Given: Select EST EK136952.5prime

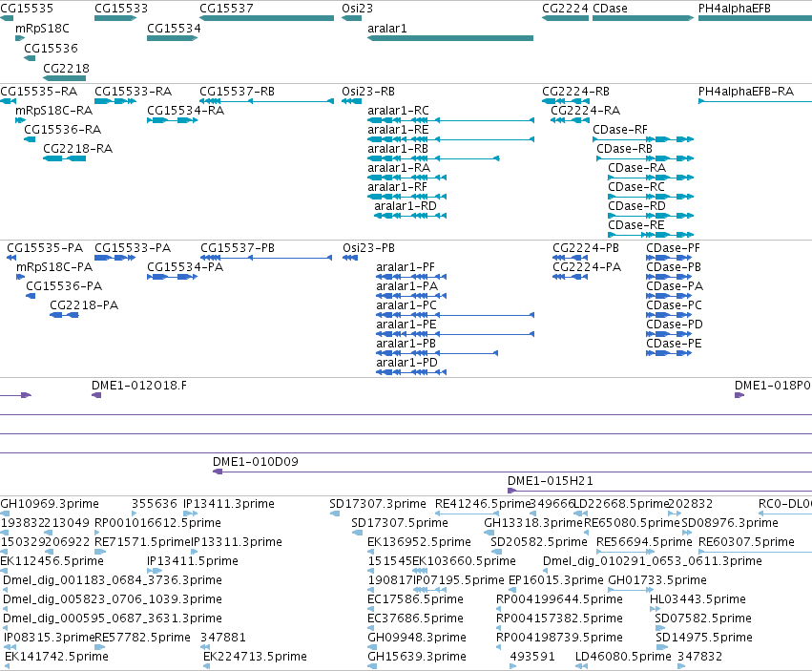Looking at the screenshot, I should click(x=372, y=552).
